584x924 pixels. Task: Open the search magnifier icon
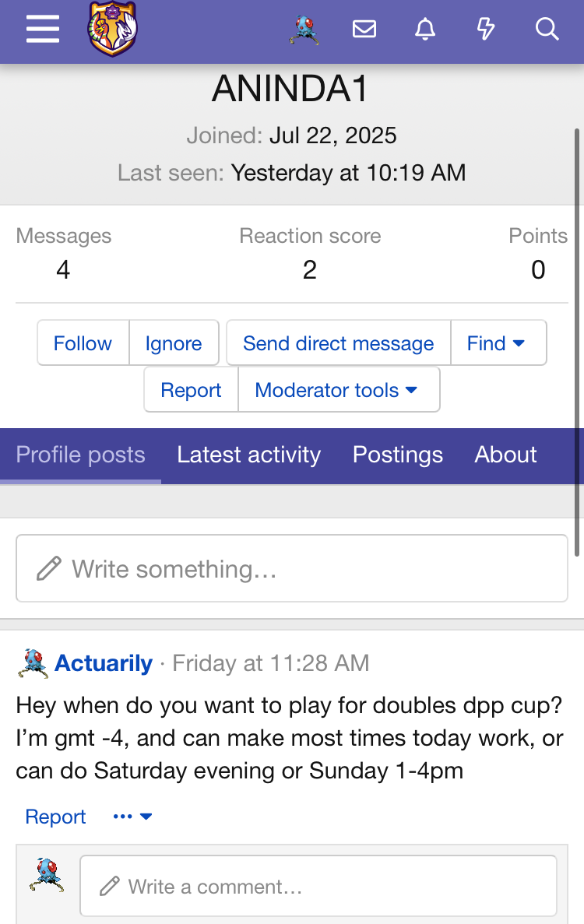pos(547,29)
